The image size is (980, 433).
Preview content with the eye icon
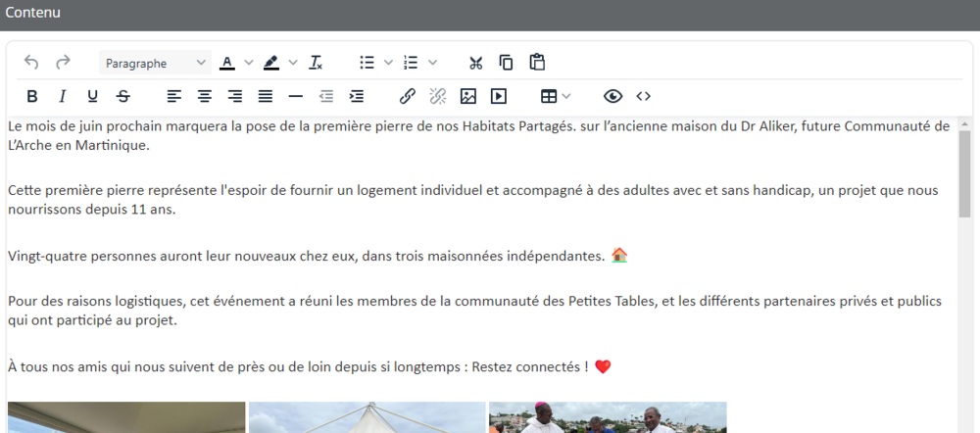point(613,96)
